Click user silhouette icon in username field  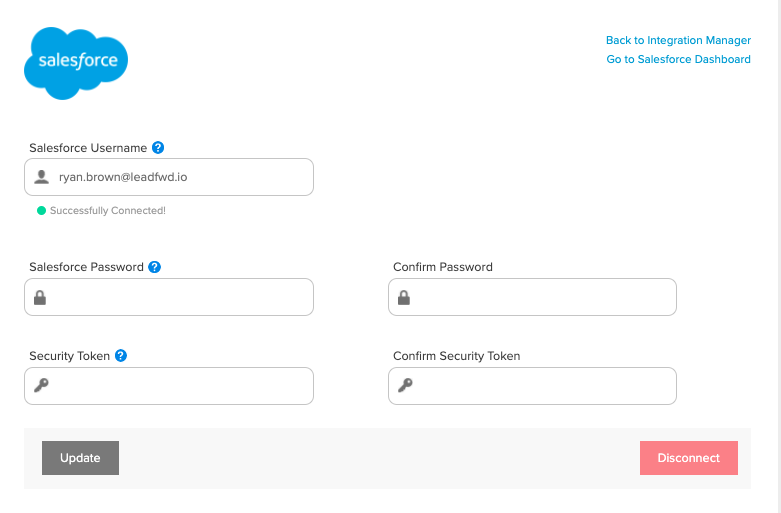(41, 177)
